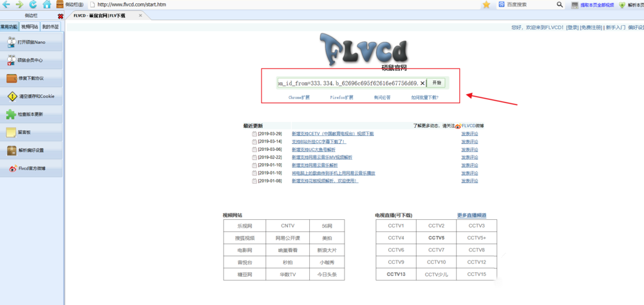Open the 新增支持网易云音乐MV视频解析 link
The height and width of the screenshot is (305, 644).
pyautogui.click(x=321, y=157)
